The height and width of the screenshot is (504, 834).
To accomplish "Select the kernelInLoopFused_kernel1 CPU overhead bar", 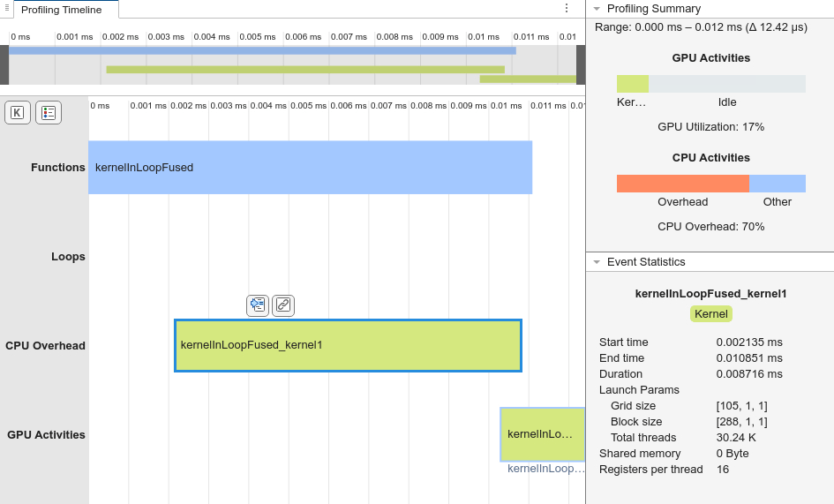I will coord(348,345).
